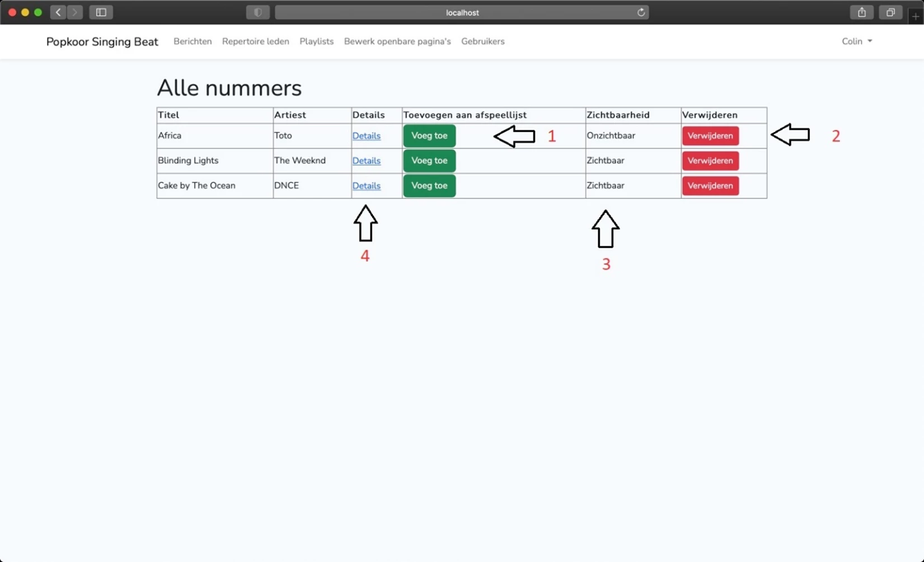Open the Colin account dropdown
The height and width of the screenshot is (562, 924).
(857, 41)
